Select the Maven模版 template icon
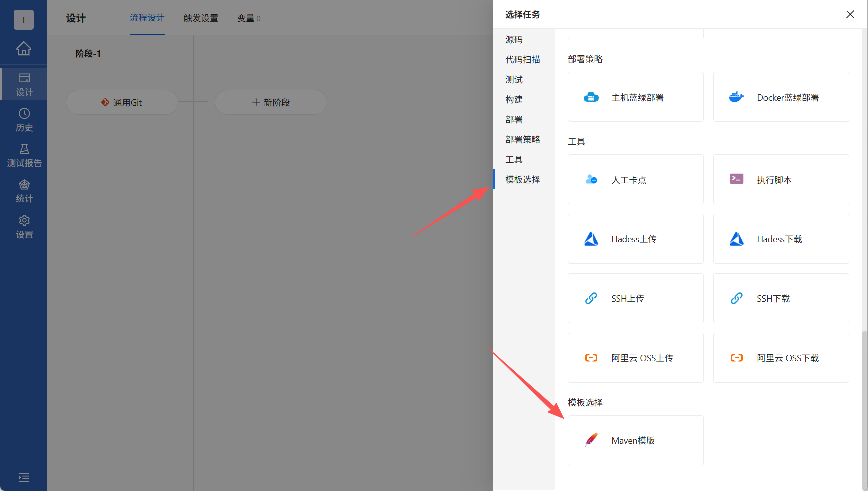The height and width of the screenshot is (491, 868). click(591, 440)
